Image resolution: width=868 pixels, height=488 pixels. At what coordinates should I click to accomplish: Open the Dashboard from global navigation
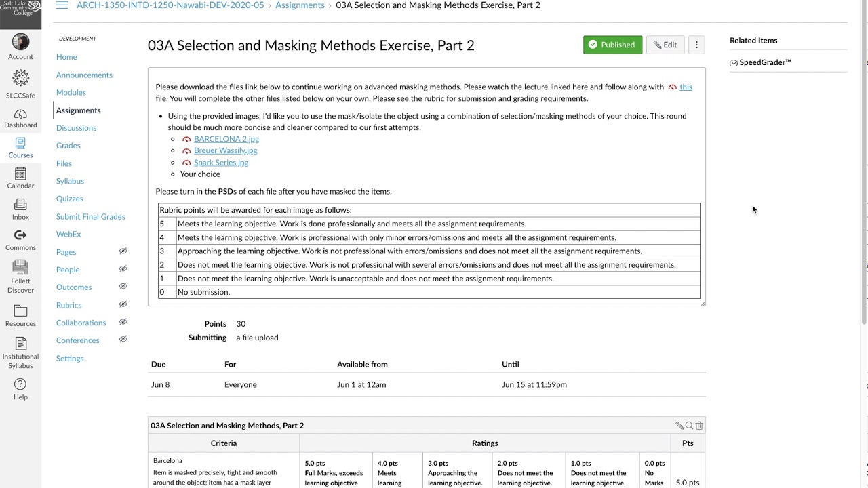(x=20, y=119)
